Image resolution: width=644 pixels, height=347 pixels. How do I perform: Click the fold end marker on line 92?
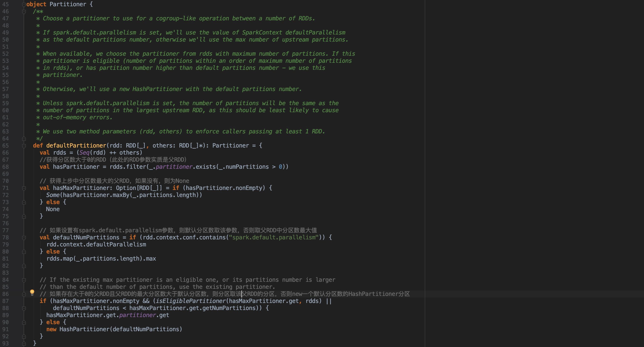click(24, 336)
